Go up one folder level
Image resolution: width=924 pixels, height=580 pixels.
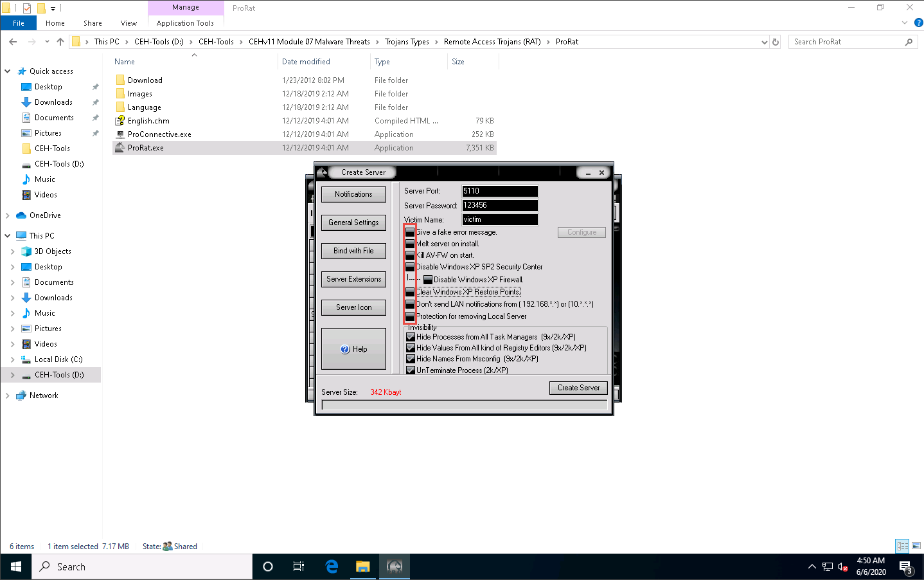pos(60,42)
